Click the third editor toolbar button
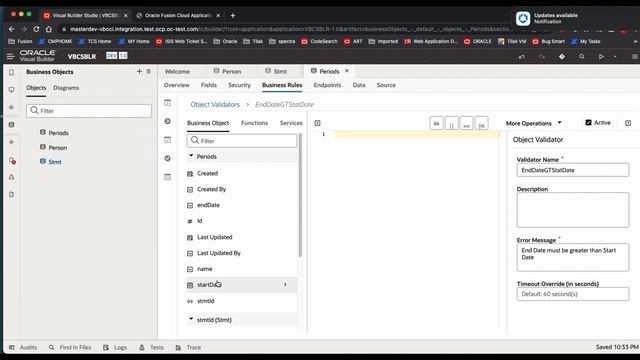The width and height of the screenshot is (640, 360). [467, 123]
